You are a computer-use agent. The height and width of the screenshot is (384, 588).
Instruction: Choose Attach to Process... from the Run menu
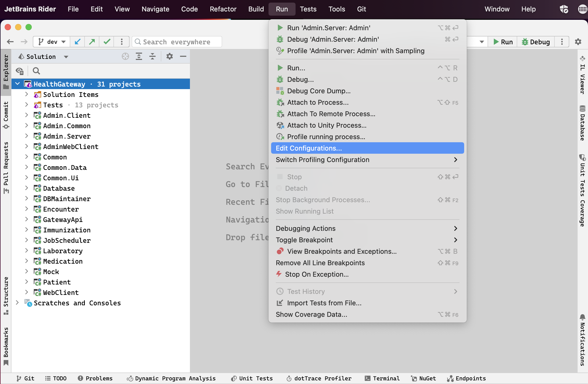[367, 102]
